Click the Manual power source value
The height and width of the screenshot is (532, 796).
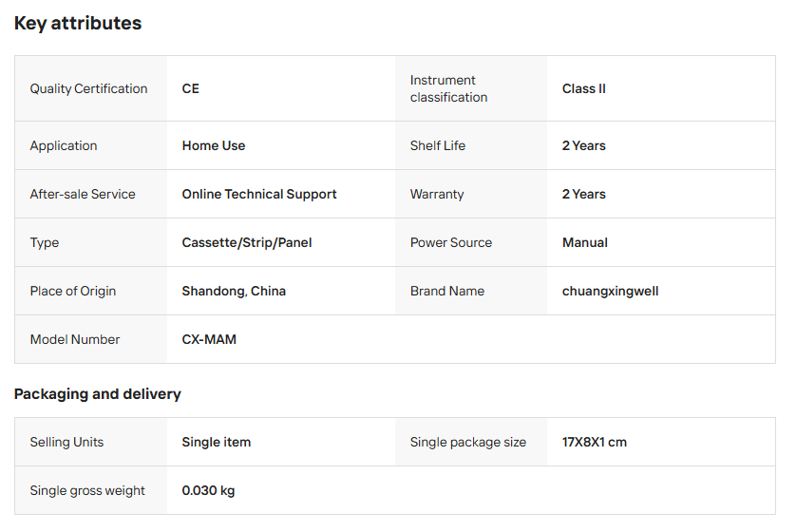(585, 242)
